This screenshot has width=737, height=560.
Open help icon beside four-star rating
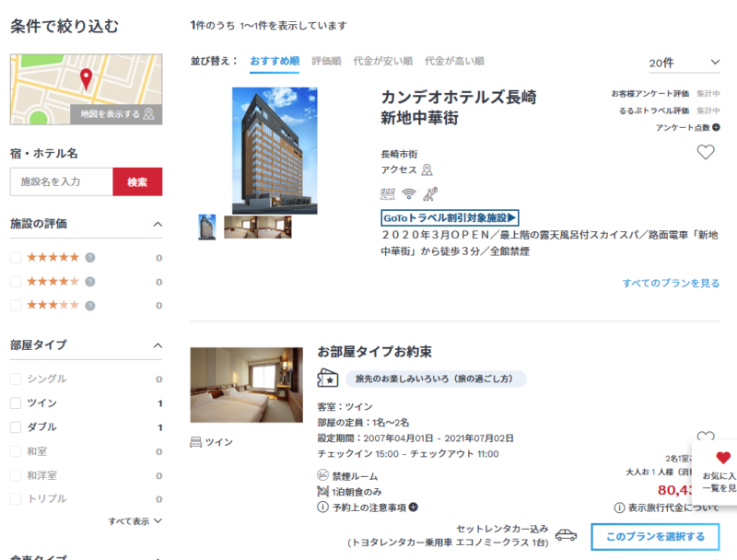pyautogui.click(x=90, y=282)
